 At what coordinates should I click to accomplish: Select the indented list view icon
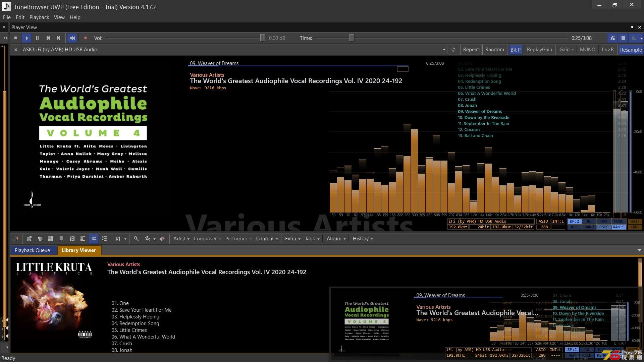(105, 239)
